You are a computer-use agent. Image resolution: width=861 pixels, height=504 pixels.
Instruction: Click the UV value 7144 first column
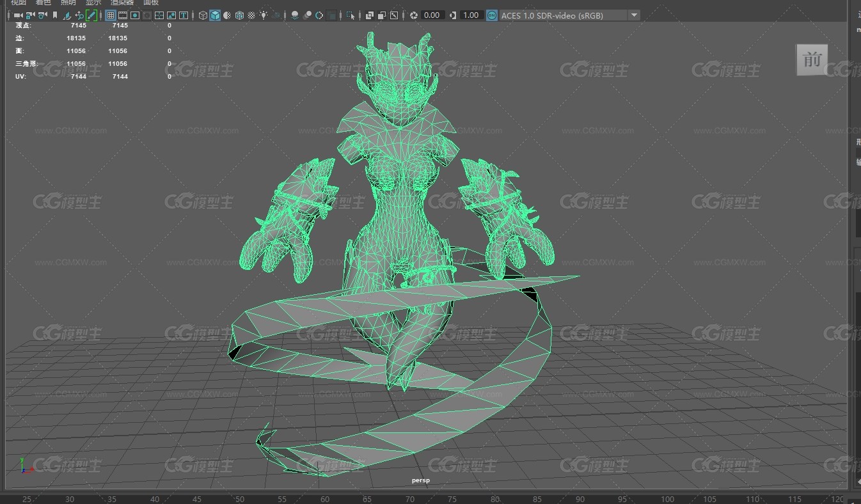[78, 77]
